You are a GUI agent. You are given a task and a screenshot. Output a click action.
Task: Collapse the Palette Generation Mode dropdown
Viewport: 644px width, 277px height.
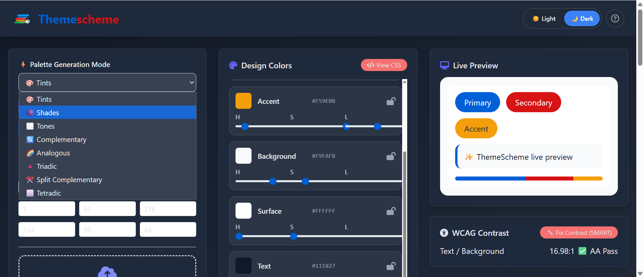coord(107,82)
